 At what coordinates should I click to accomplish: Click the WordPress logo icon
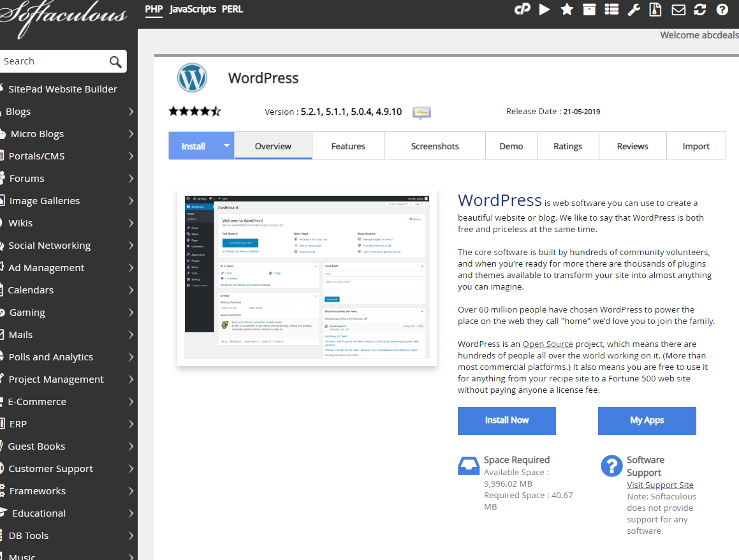(x=192, y=78)
